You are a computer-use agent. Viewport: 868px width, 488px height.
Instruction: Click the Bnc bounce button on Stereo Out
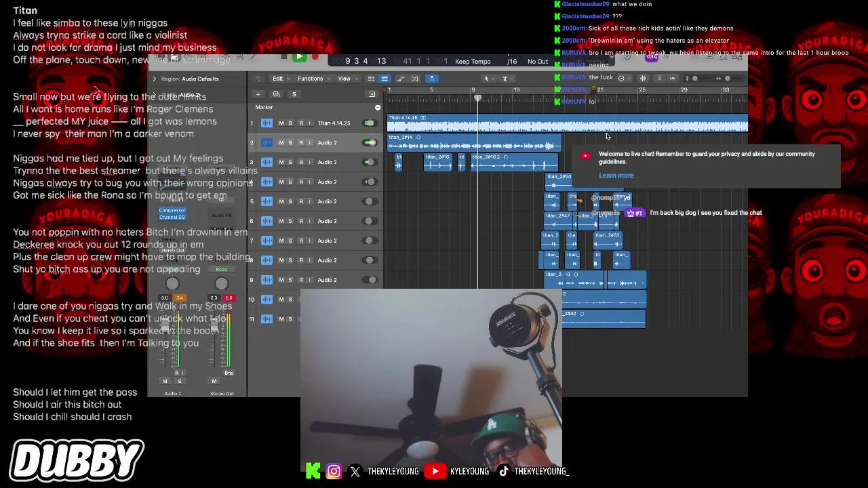click(x=229, y=373)
